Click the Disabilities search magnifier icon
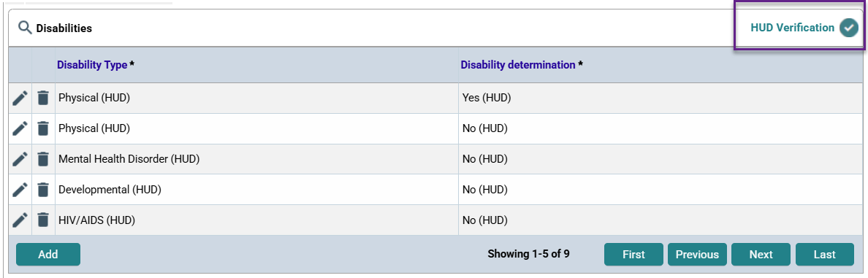 tap(25, 28)
